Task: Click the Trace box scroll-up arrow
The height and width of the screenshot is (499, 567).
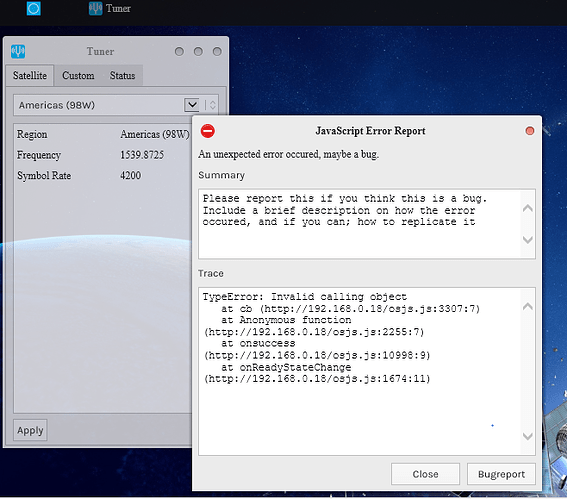Action: 528,307
